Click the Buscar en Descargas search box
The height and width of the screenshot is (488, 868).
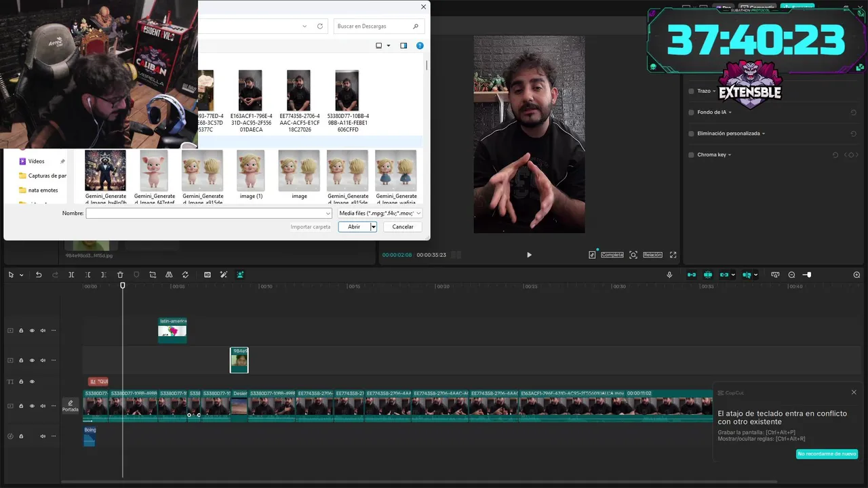tap(378, 26)
